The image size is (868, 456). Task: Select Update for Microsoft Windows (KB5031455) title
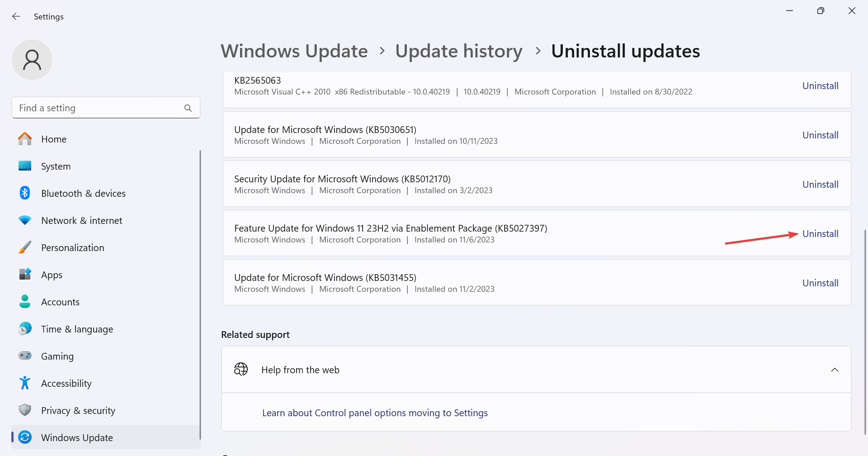325,278
